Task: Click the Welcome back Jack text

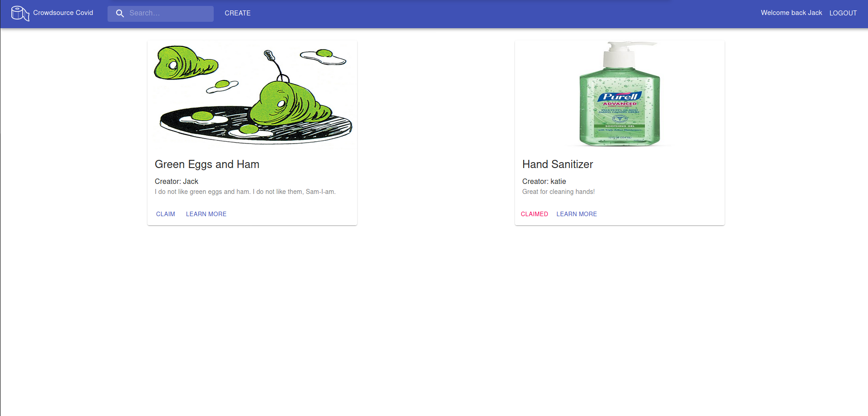Action: (x=791, y=13)
